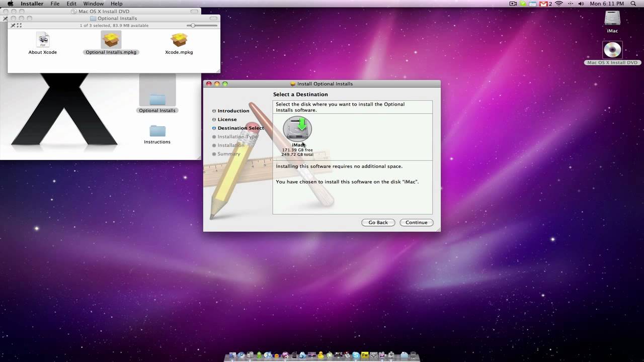Launch Adobe Fireworks from the Dock
644x362 pixels.
point(365,355)
